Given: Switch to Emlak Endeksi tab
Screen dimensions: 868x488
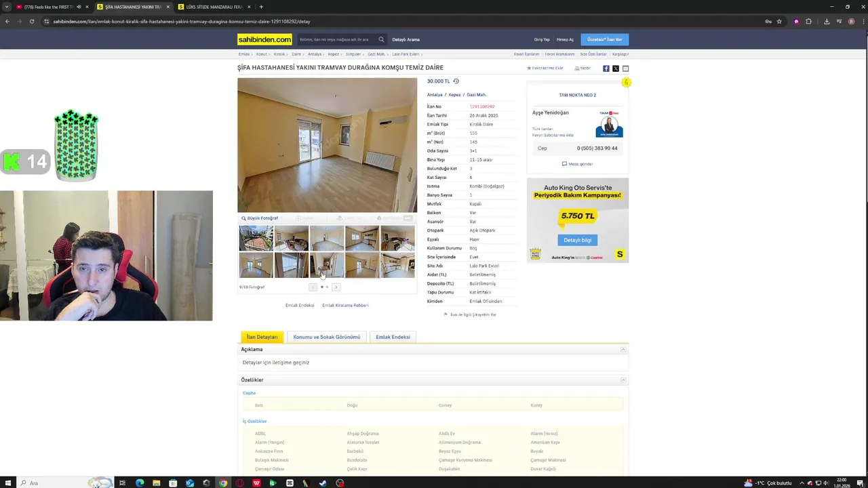Looking at the screenshot, I should tap(393, 337).
